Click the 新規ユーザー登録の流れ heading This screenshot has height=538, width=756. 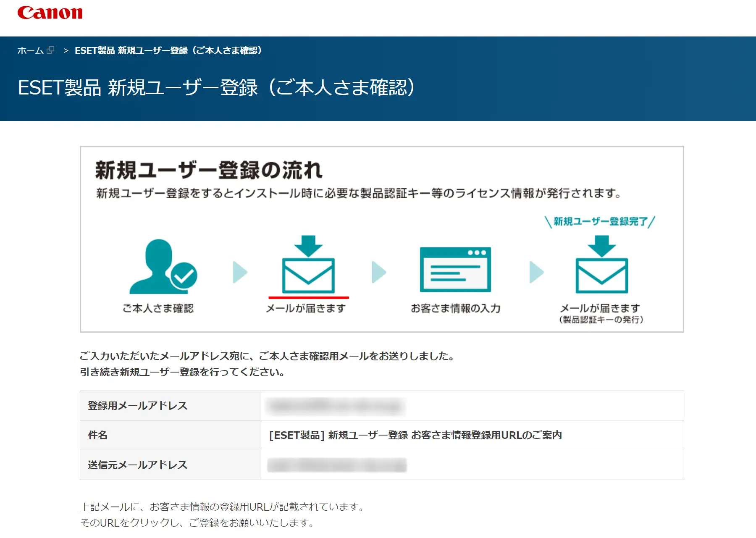point(209,170)
